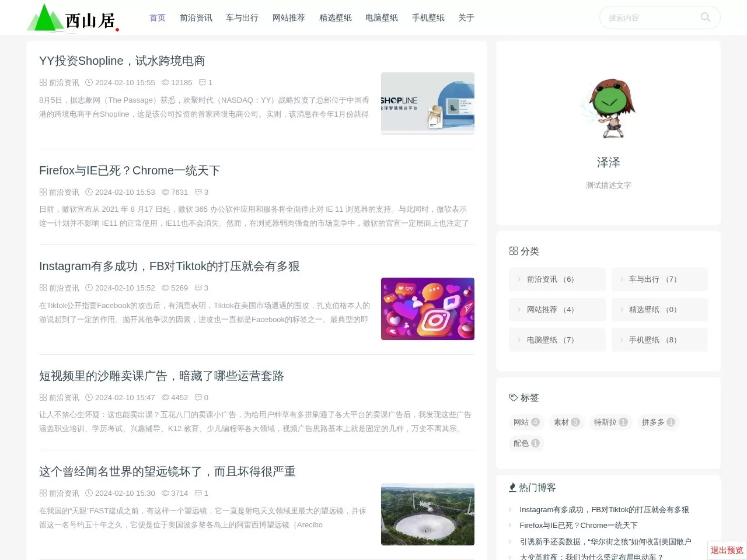The image size is (747, 560).
Task: Select the 网站 tag
Action: [x=526, y=422]
